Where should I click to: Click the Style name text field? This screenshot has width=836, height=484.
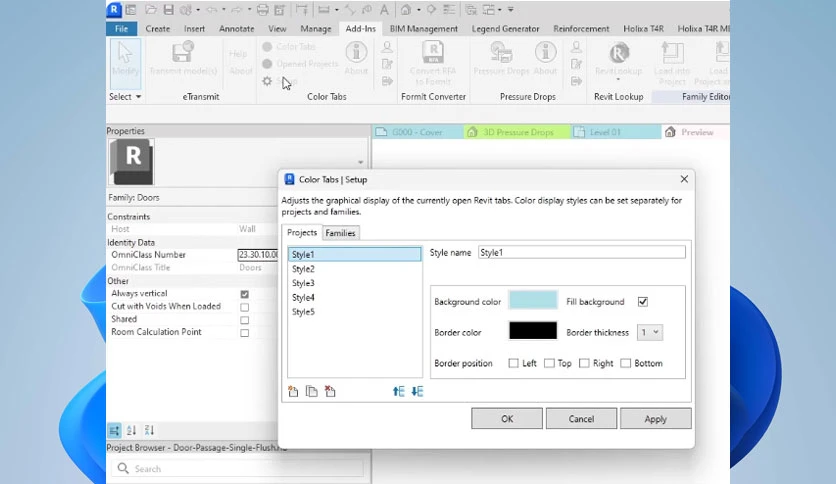coord(582,253)
